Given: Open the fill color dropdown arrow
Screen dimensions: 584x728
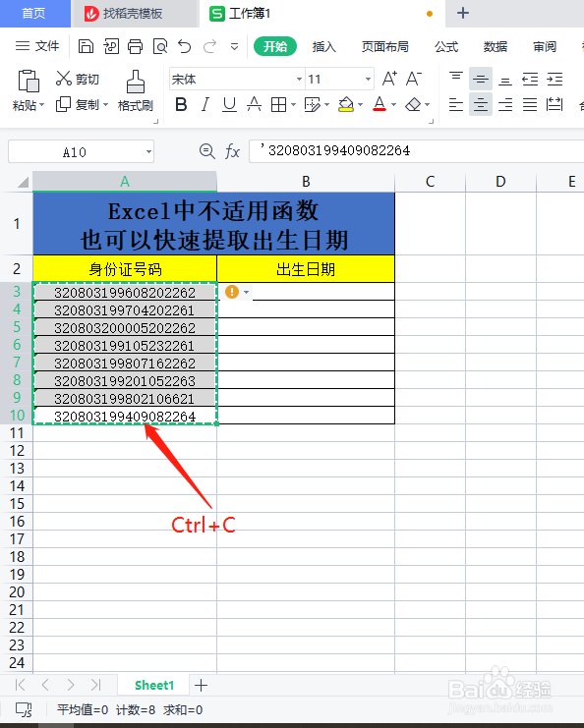Looking at the screenshot, I should click(361, 105).
